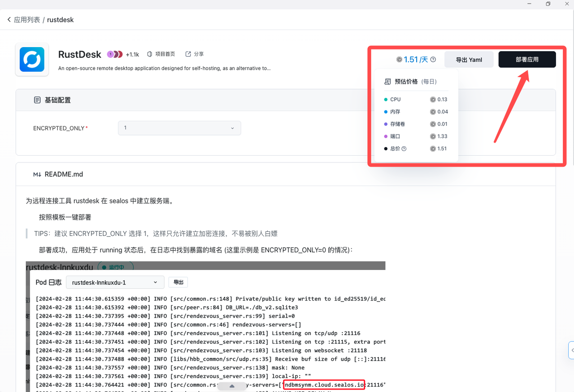Click the Markdown icon beside README.md
This screenshot has height=392, width=574.
(x=37, y=174)
